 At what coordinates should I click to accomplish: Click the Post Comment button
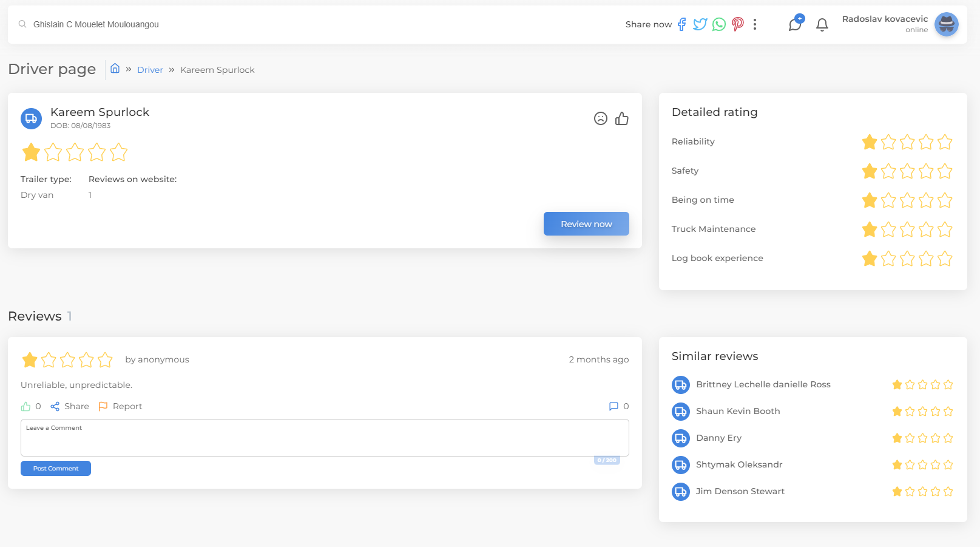pyautogui.click(x=56, y=468)
